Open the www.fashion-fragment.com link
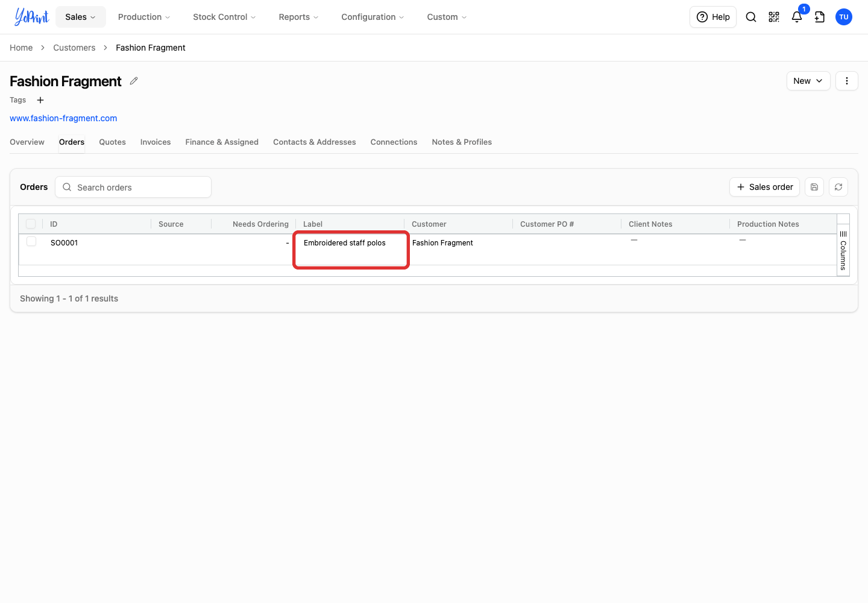 (x=63, y=118)
